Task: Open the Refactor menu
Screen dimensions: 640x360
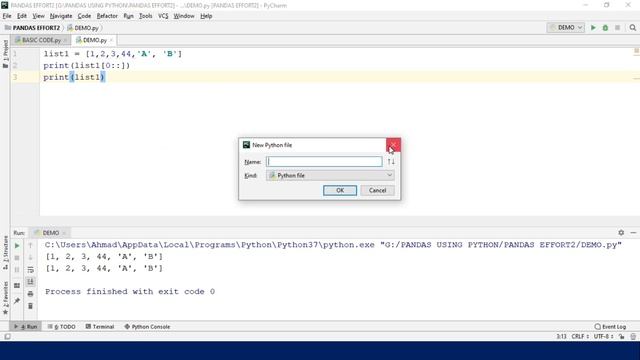Action: [107, 16]
